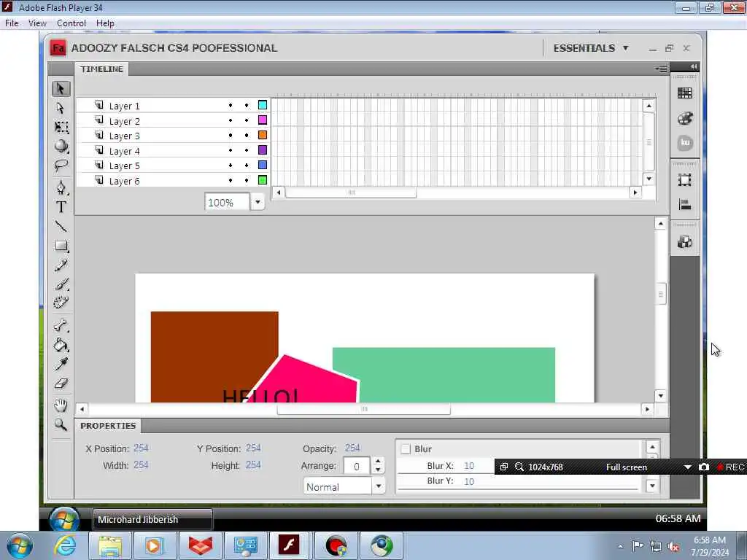Select the Brush tool
Viewport: 747px width, 560px height.
coord(61,284)
